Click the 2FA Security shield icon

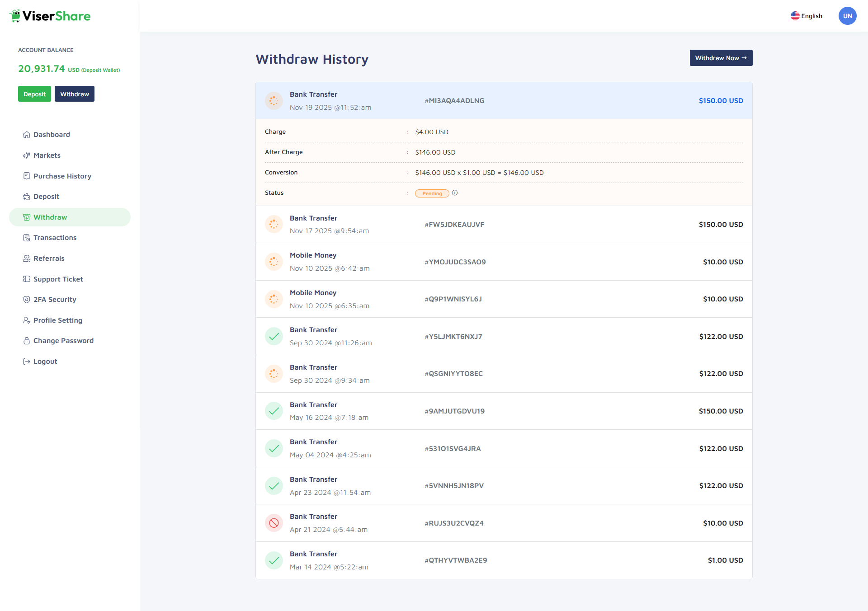tap(27, 300)
